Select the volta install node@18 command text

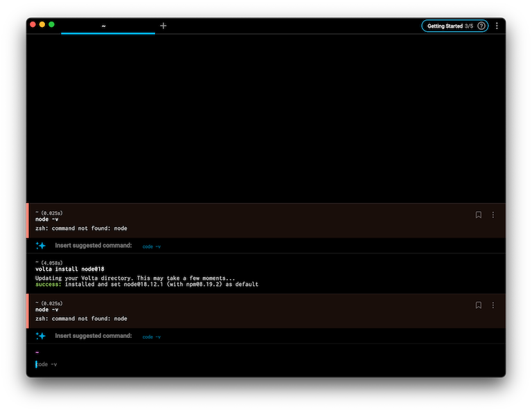[70, 269]
